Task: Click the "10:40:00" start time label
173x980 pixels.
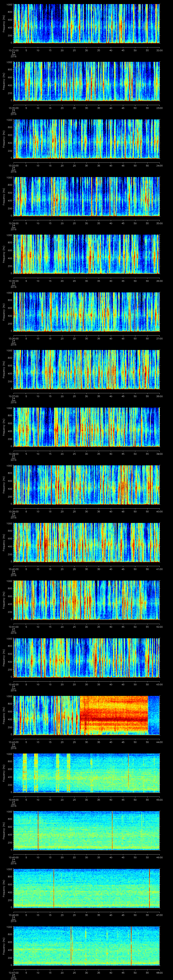Action: tap(13, 569)
